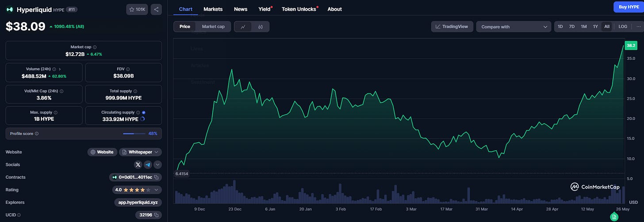Copy the UCID 32196 value

click(x=156, y=215)
